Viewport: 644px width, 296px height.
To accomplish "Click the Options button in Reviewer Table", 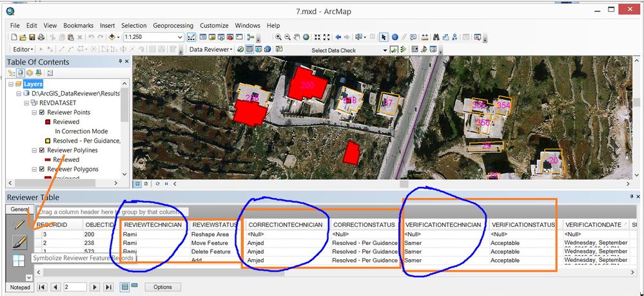I will (x=162, y=286).
